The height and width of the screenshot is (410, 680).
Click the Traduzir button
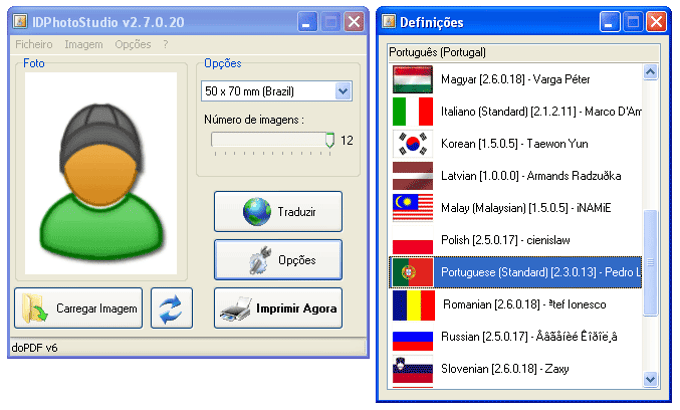pos(278,212)
